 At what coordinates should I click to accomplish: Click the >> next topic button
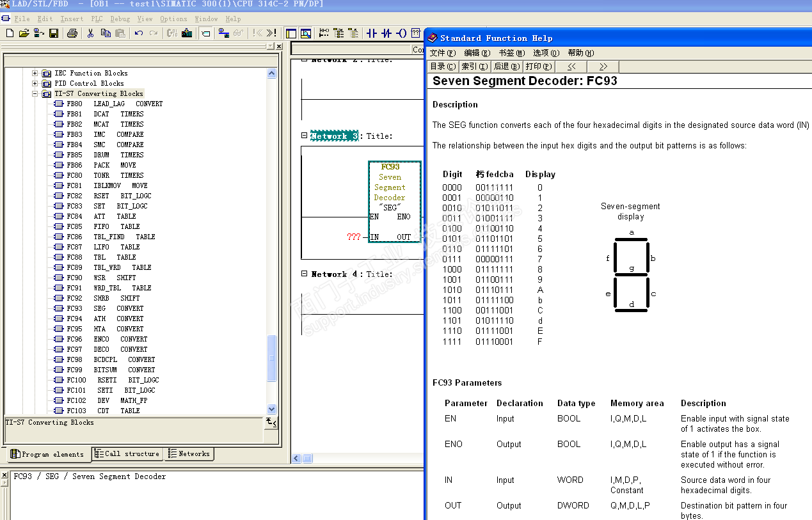[x=603, y=67]
